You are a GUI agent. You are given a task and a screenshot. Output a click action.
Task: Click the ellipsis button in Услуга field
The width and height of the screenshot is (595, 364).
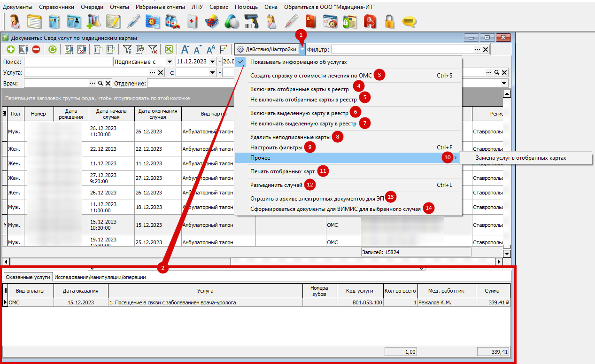tap(152, 72)
